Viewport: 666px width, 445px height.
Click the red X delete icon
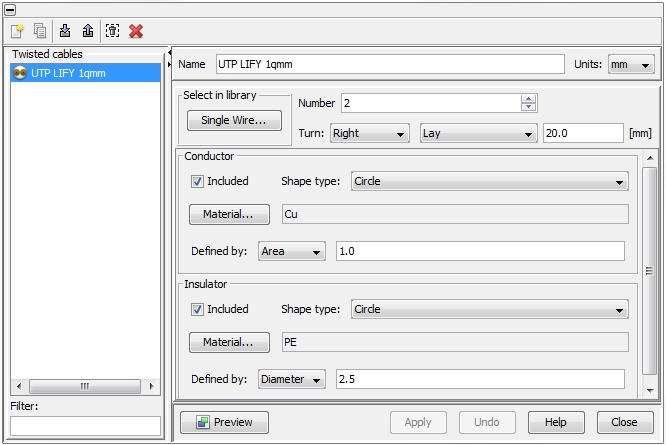[136, 31]
